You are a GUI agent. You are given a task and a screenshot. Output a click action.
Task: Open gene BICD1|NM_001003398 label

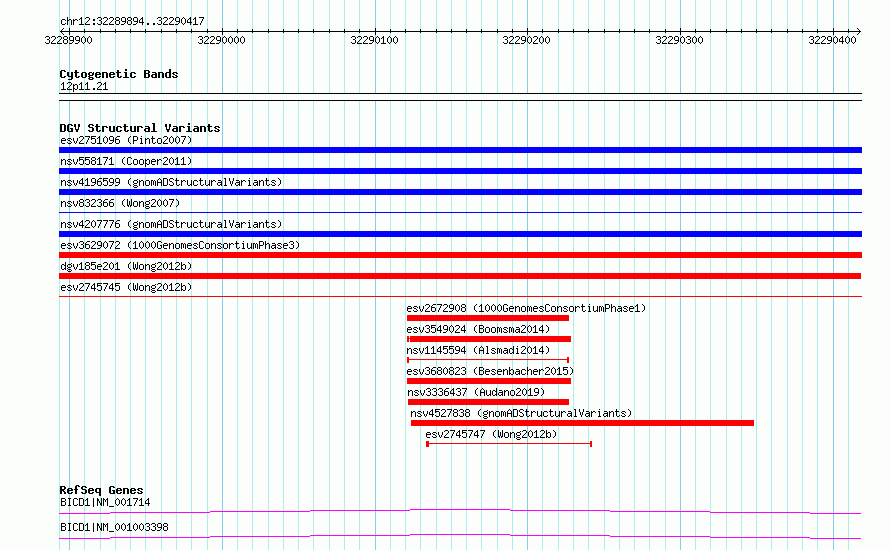[114, 528]
